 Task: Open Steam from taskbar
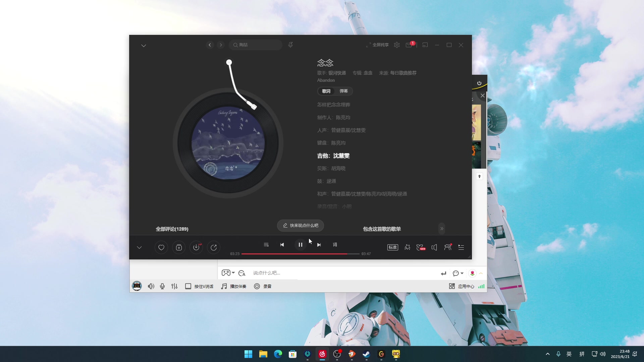click(367, 354)
